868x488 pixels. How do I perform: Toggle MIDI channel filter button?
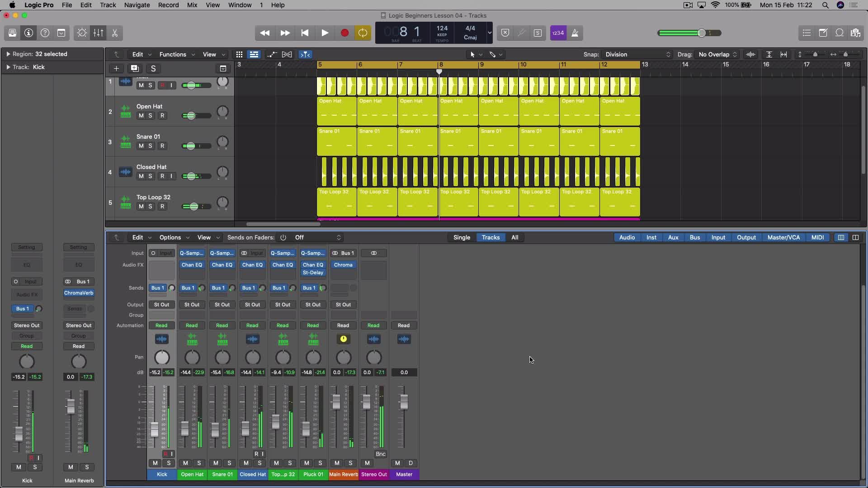(817, 238)
